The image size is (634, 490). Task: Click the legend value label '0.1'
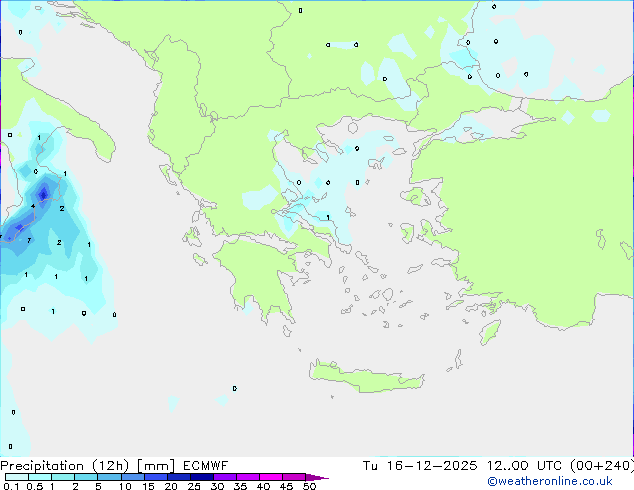click(11, 486)
